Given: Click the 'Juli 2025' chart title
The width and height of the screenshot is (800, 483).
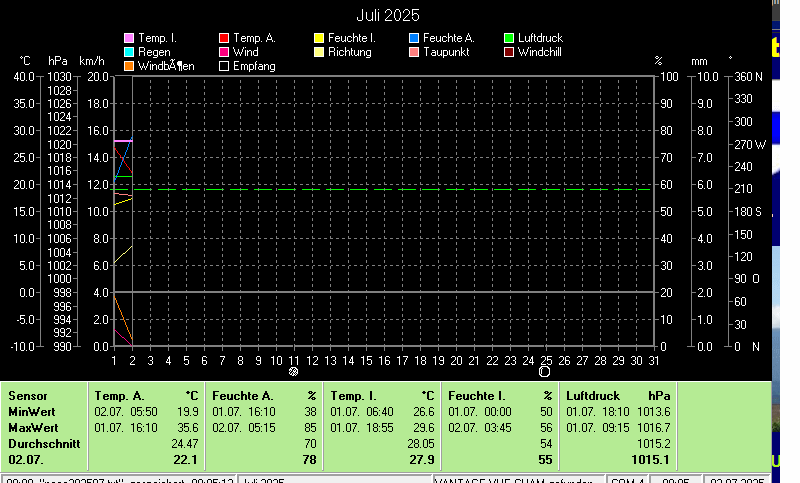Looking at the screenshot, I should coord(388,15).
